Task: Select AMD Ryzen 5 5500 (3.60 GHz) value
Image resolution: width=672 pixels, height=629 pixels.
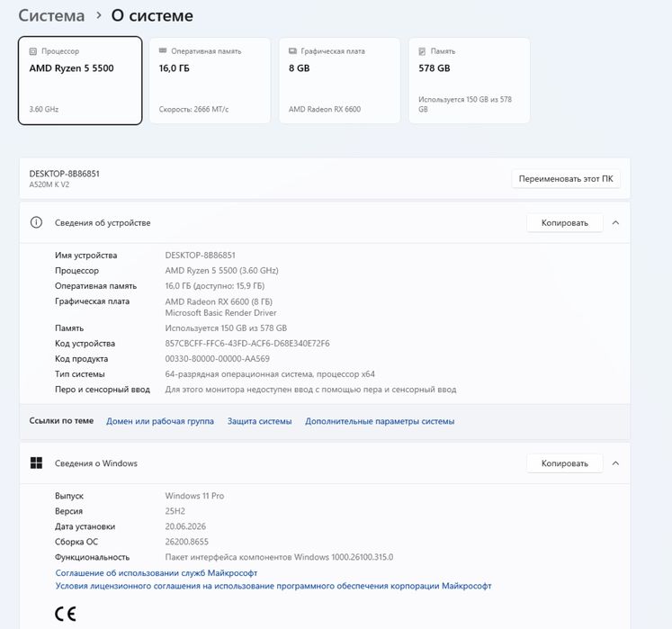Action: [x=221, y=271]
